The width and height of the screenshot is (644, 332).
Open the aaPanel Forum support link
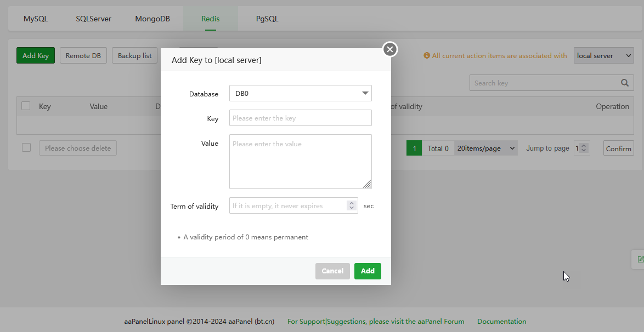(376, 322)
